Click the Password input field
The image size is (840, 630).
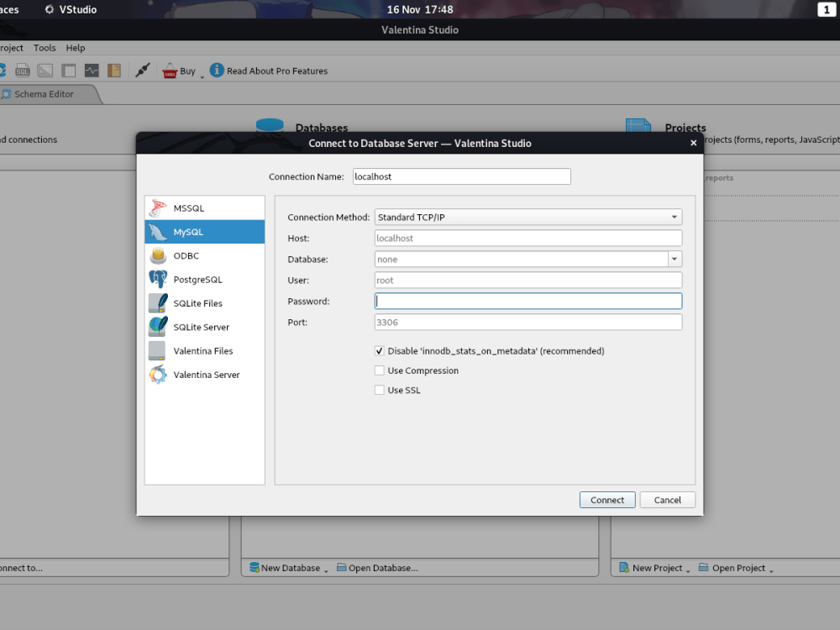pos(528,301)
